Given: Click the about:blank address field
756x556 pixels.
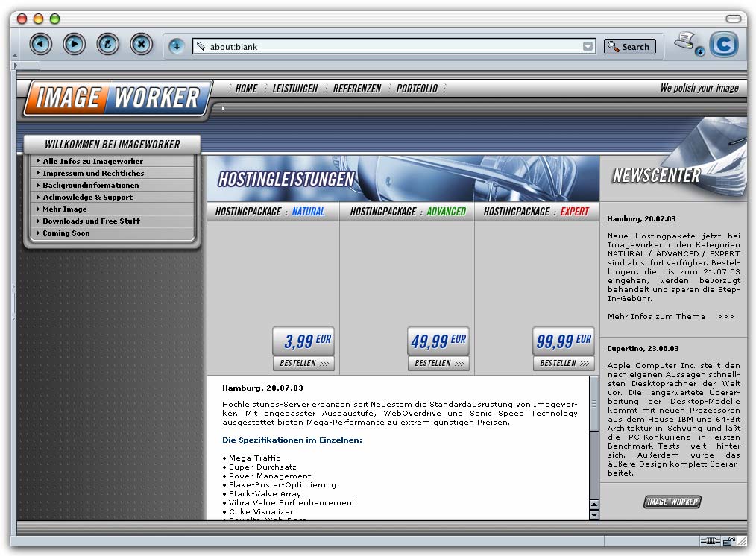Looking at the screenshot, I should pyautogui.click(x=388, y=46).
